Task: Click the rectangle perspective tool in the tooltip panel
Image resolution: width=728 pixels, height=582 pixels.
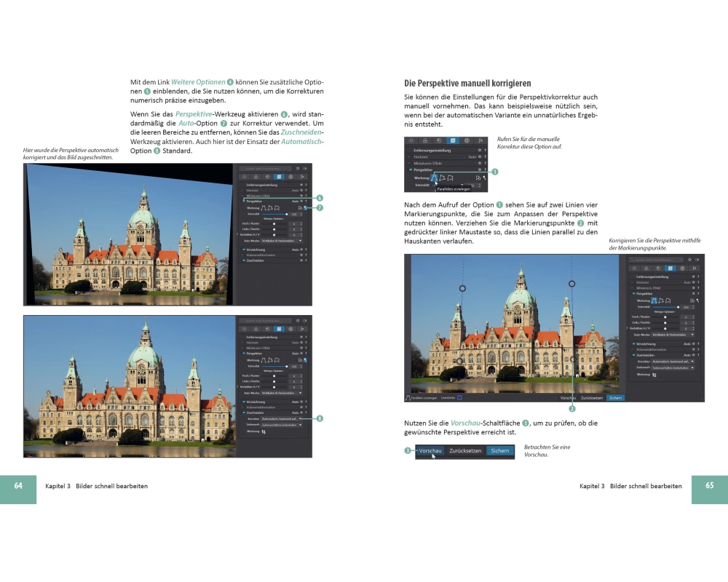Action: (451, 177)
